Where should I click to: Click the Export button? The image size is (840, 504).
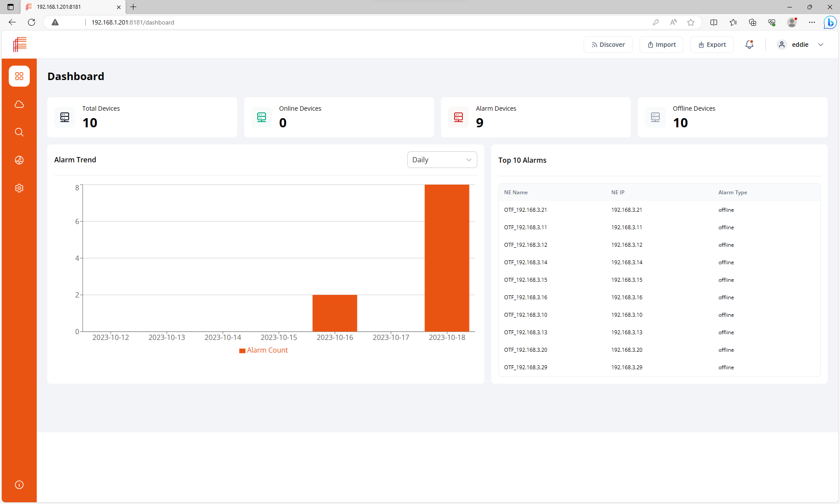(x=712, y=45)
